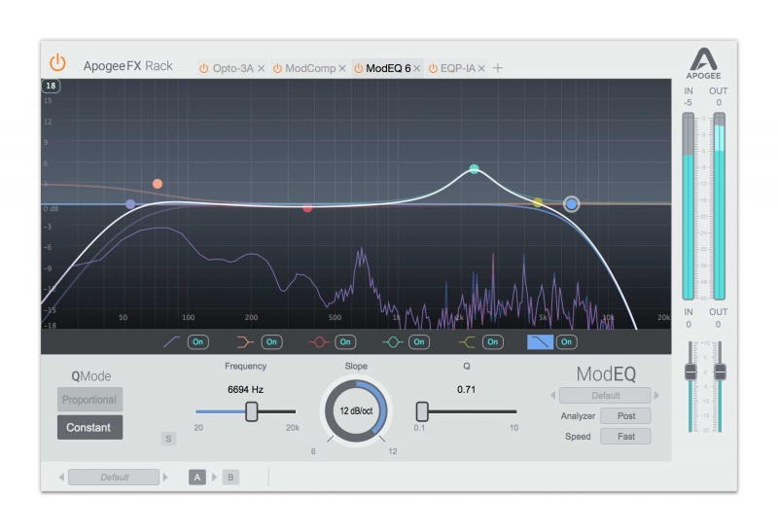Open the ModEQ Default preset menu
Screen dimensions: 778x532
(605, 396)
